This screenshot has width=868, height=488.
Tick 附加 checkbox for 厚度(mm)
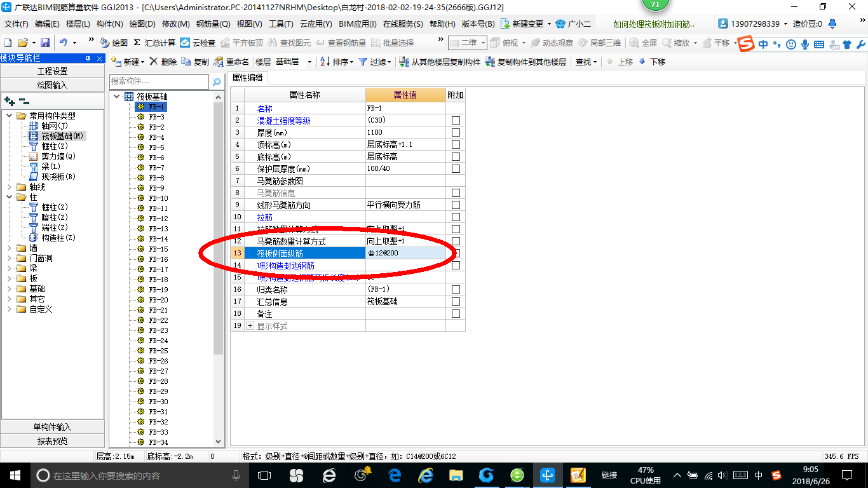click(x=456, y=132)
